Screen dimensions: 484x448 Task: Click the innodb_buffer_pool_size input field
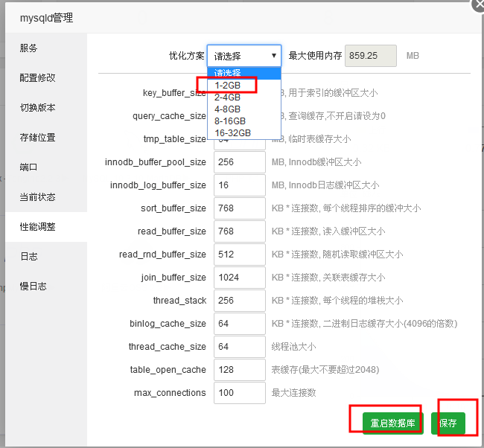[240, 162]
